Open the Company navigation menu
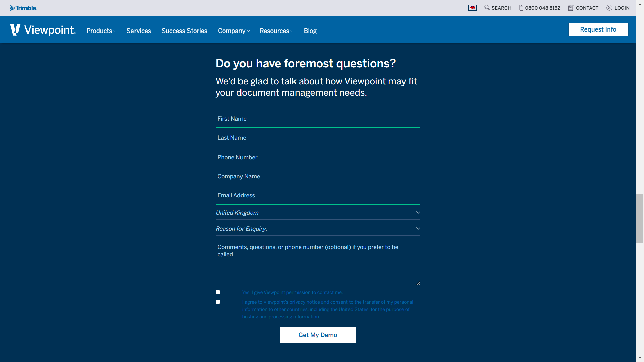This screenshot has width=644, height=362. point(233,31)
